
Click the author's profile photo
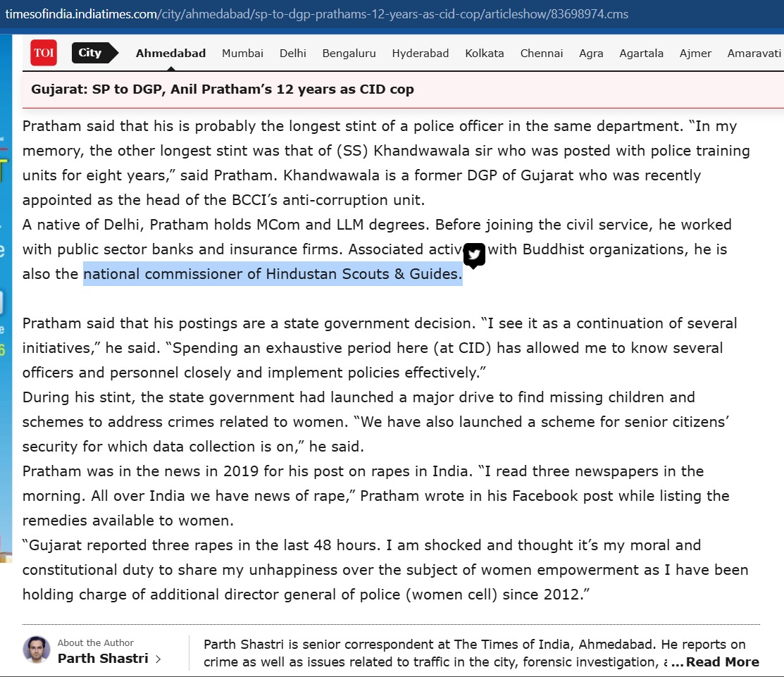[37, 650]
